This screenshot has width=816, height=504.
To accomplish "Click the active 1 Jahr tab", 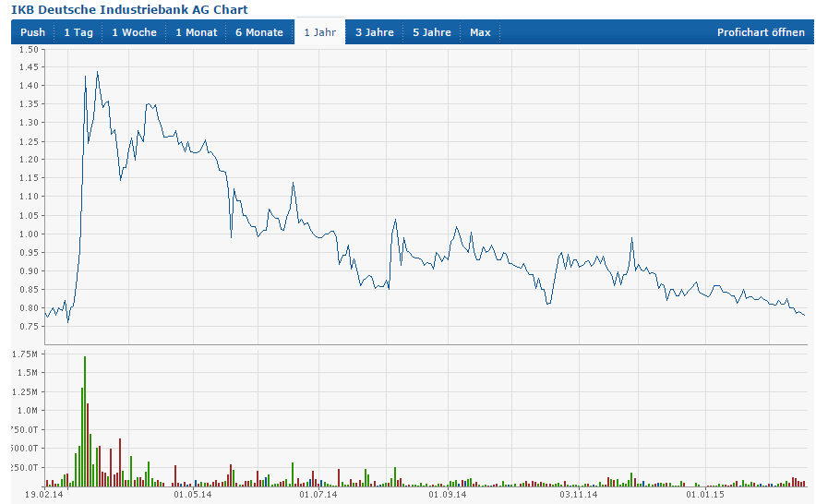I will [319, 32].
